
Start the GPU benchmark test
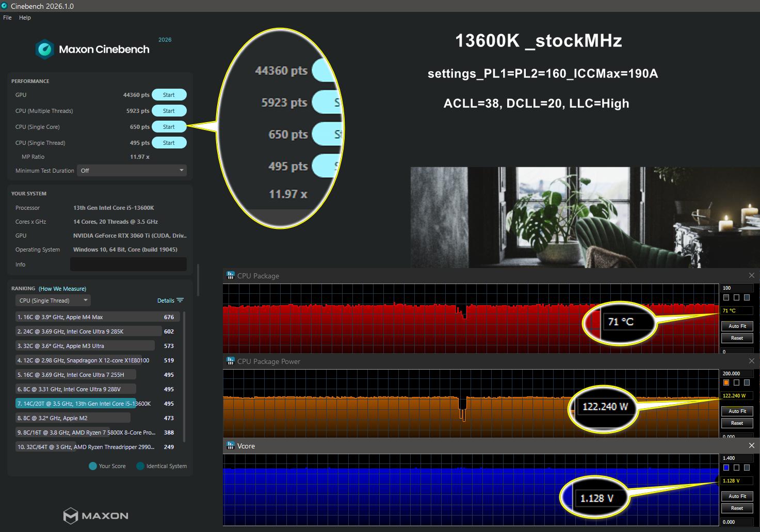169,95
